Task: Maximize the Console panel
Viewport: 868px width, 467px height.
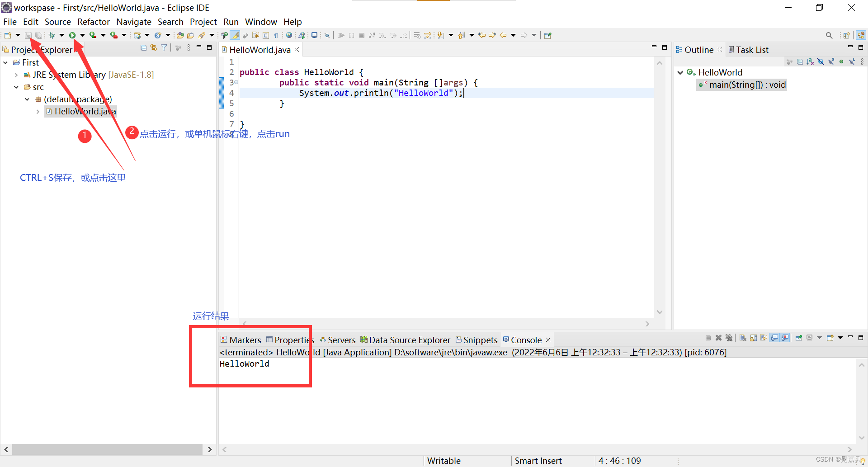Action: [861, 338]
